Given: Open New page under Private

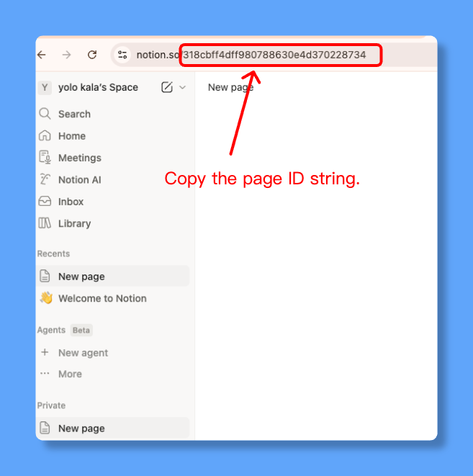Looking at the screenshot, I should coord(113,428).
